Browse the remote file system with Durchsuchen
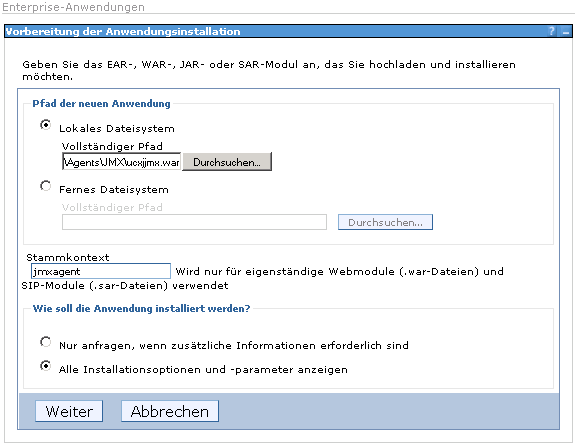The image size is (575, 447). 385,222
